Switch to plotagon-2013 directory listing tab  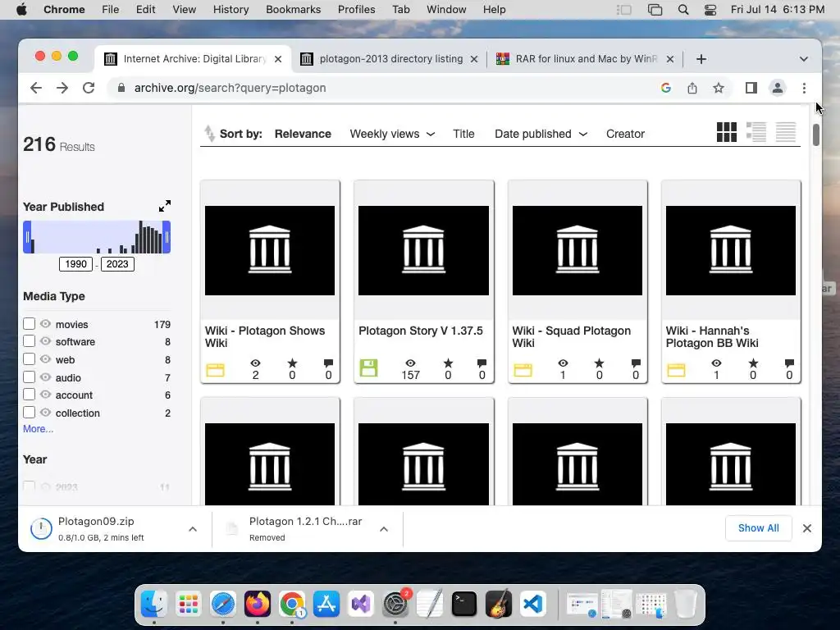coord(389,59)
